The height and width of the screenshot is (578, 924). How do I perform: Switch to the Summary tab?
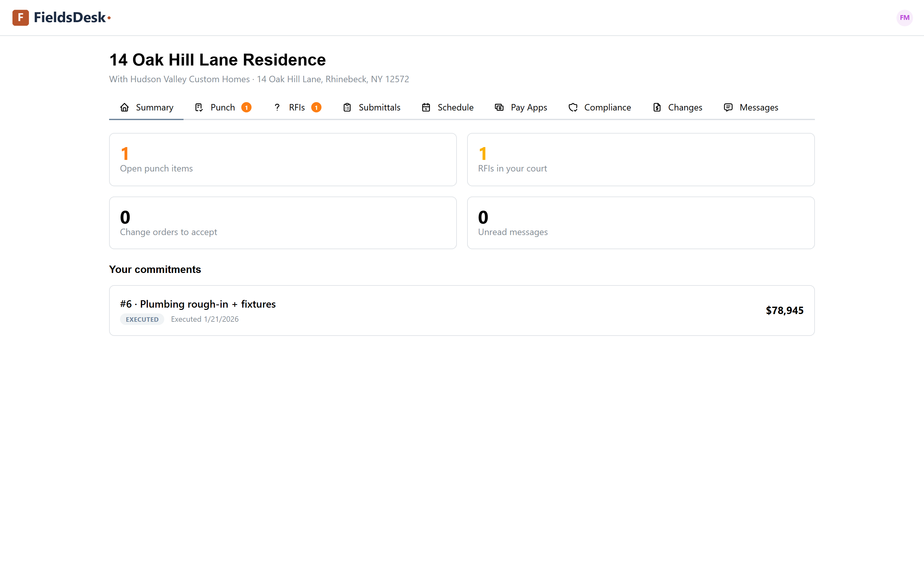click(147, 108)
